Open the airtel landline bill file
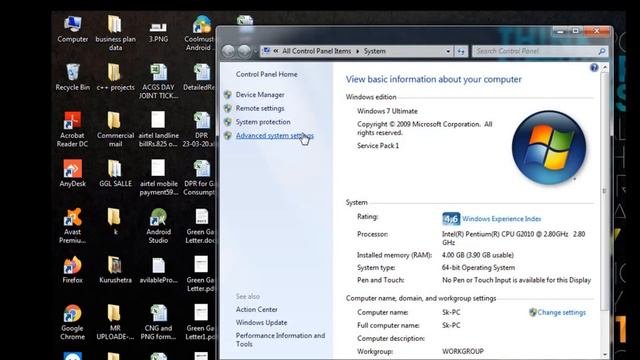Image resolution: width=640 pixels, height=360 pixels. [x=158, y=129]
